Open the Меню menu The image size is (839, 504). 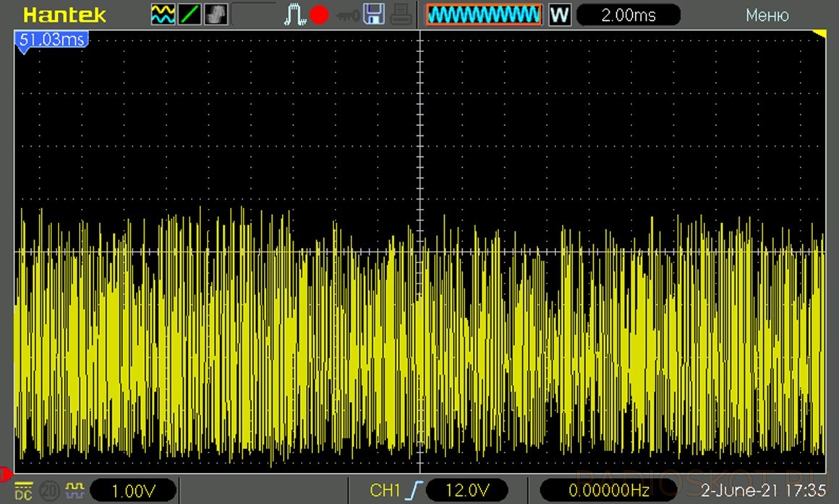[767, 14]
